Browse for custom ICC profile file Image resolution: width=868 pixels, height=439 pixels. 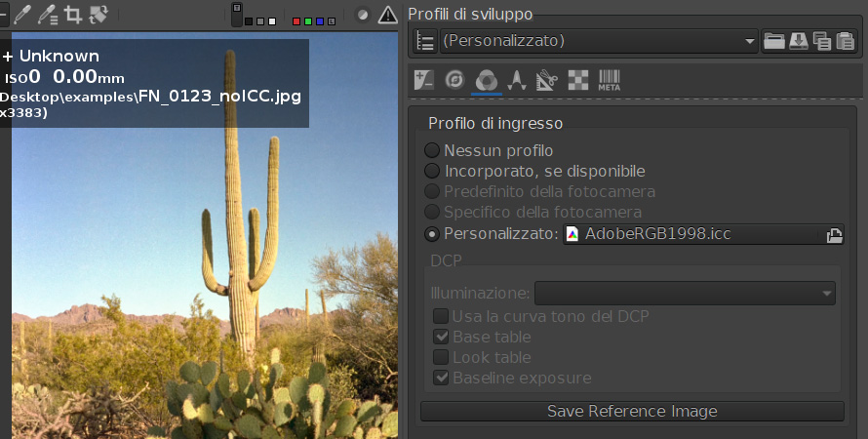click(x=834, y=234)
